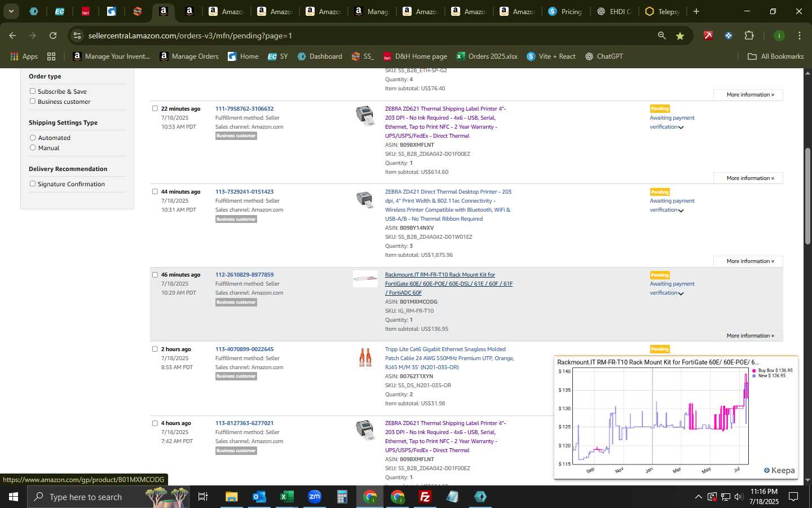
Task: Open the Rackmount.IT RM-FR-T10 product link
Action: pos(449,283)
